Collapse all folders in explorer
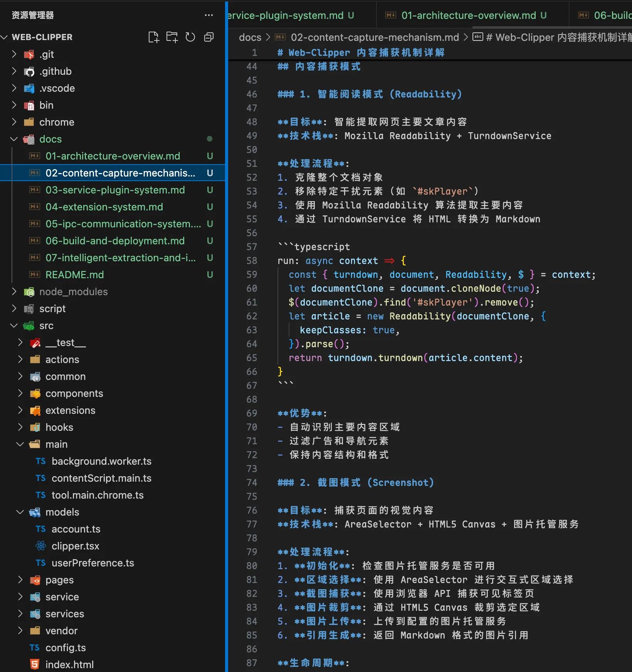 (209, 37)
